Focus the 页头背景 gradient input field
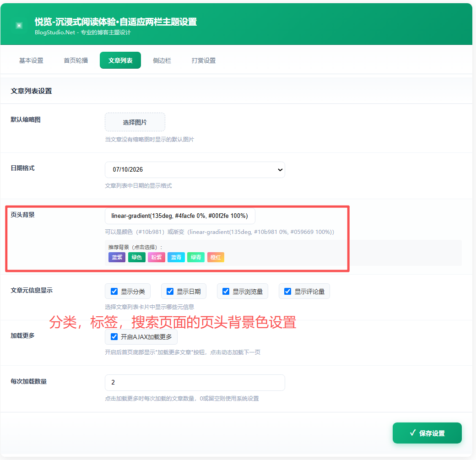 180,216
